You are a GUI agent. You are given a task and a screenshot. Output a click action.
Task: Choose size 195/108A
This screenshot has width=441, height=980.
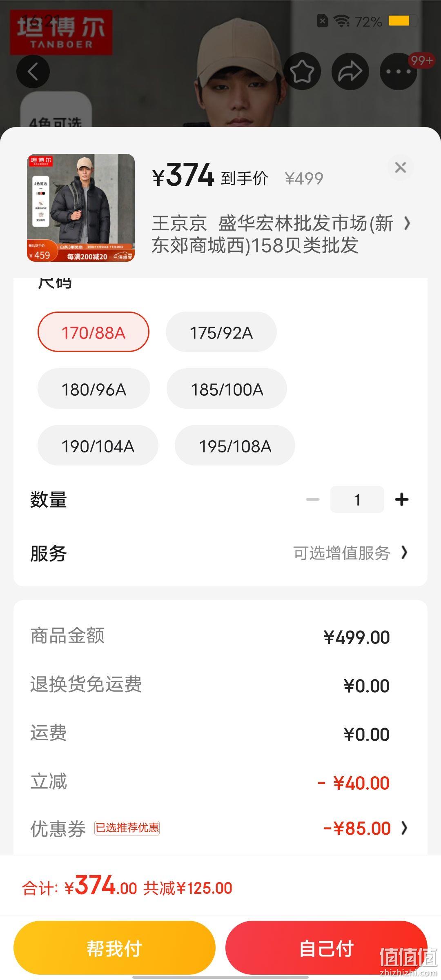tap(235, 445)
